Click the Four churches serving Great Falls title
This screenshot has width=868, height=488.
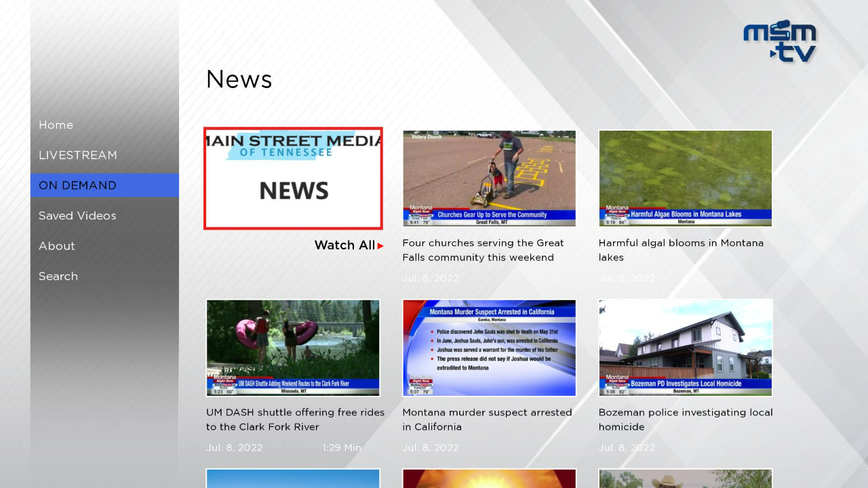click(482, 250)
